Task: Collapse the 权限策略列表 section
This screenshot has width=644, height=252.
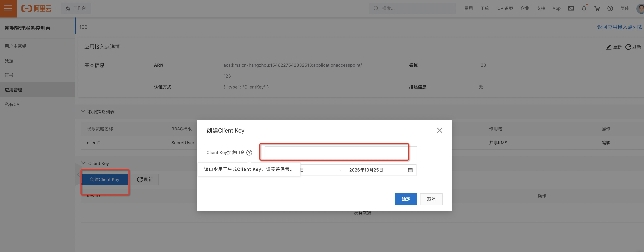Action: pyautogui.click(x=83, y=111)
